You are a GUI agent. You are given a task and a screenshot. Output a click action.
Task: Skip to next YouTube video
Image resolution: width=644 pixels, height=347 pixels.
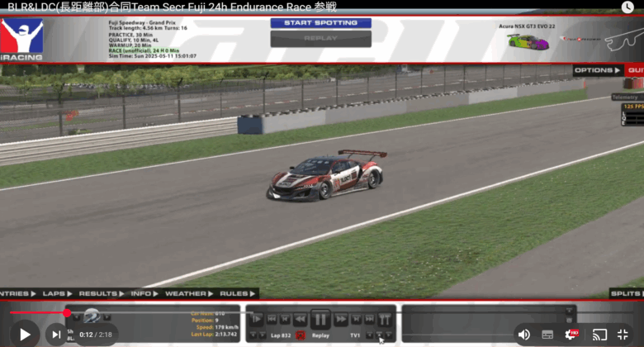(56, 335)
